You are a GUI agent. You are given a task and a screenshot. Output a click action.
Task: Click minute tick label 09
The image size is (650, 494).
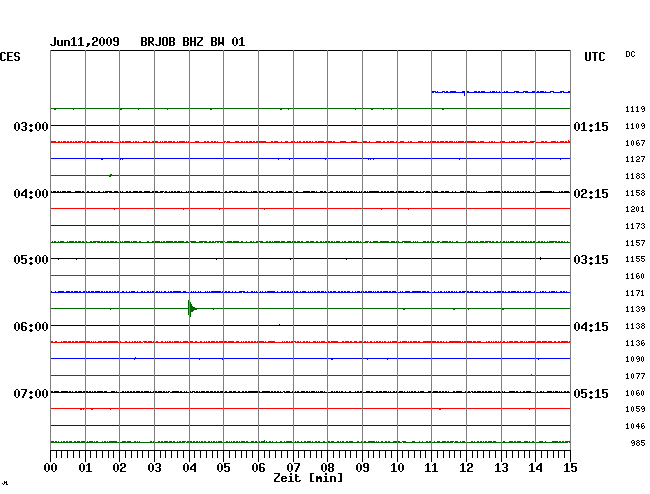[x=362, y=468]
